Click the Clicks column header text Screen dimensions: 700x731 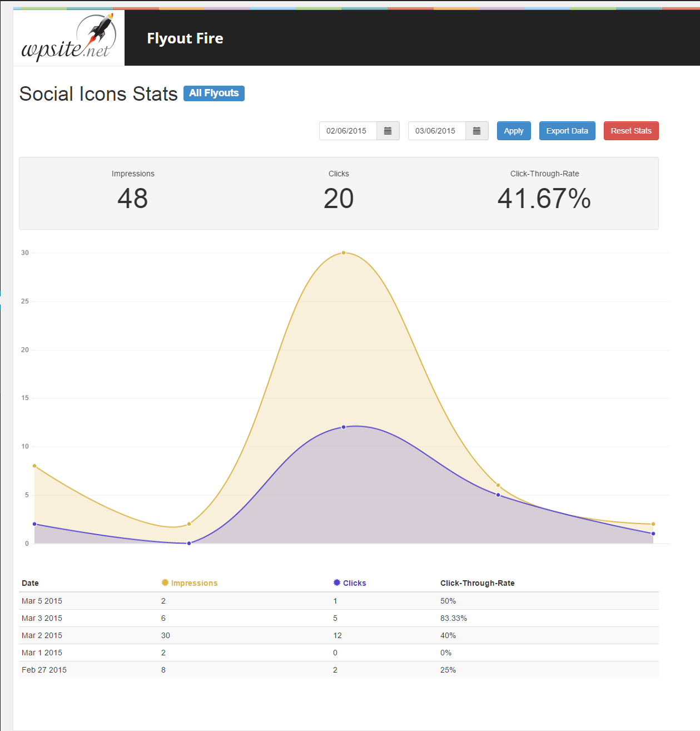pyautogui.click(x=354, y=583)
